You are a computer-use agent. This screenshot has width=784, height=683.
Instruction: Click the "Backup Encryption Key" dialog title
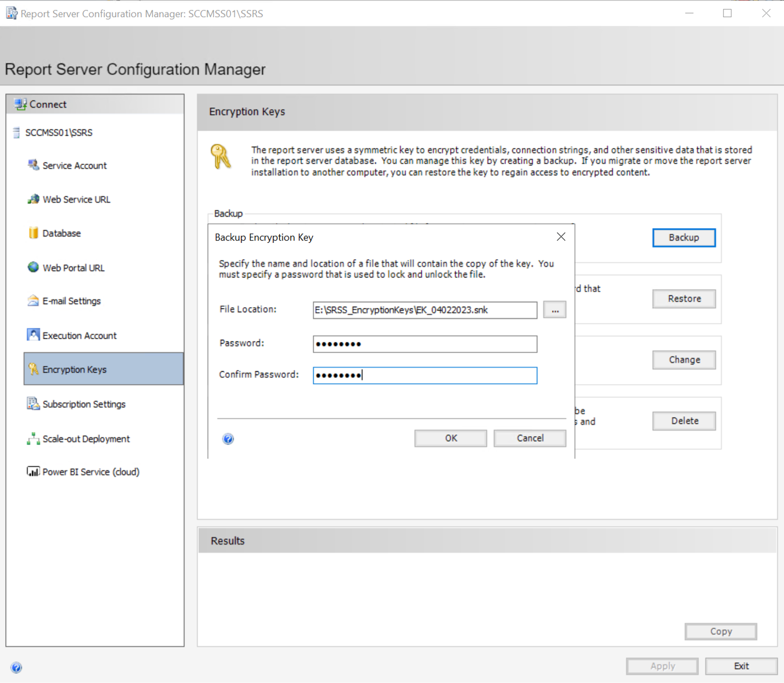coord(264,237)
